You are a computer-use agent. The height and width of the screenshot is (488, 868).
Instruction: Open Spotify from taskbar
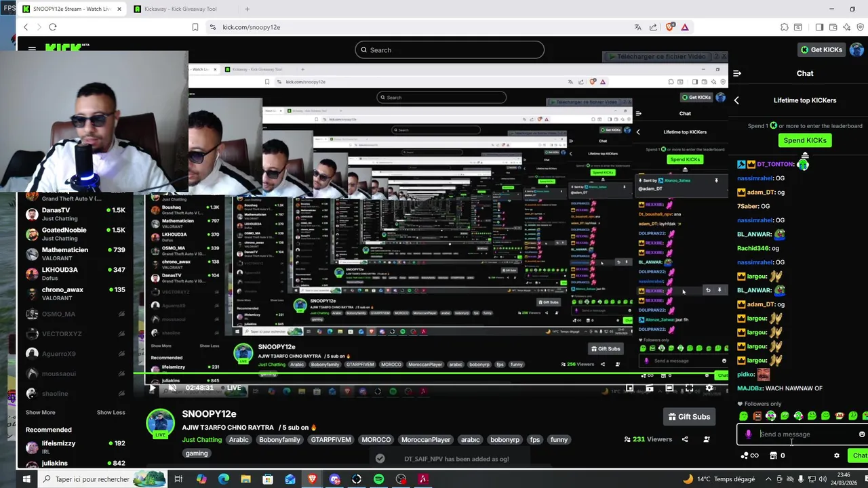point(378,479)
